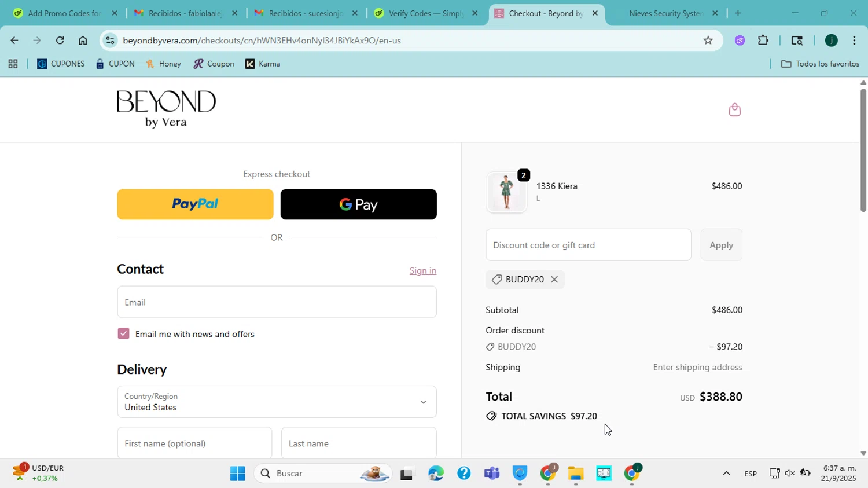Click the page vertical scrollbar
This screenshot has height=488, width=868.
tap(863, 151)
